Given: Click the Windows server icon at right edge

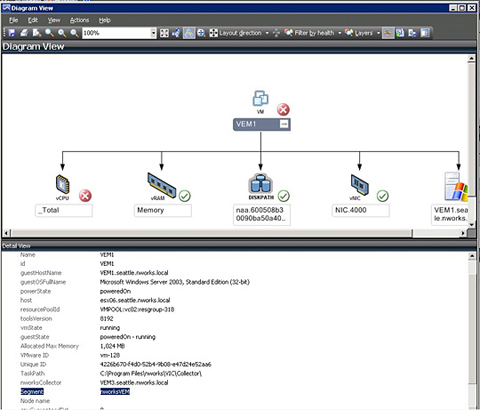Looking at the screenshot, I should click(x=456, y=187).
